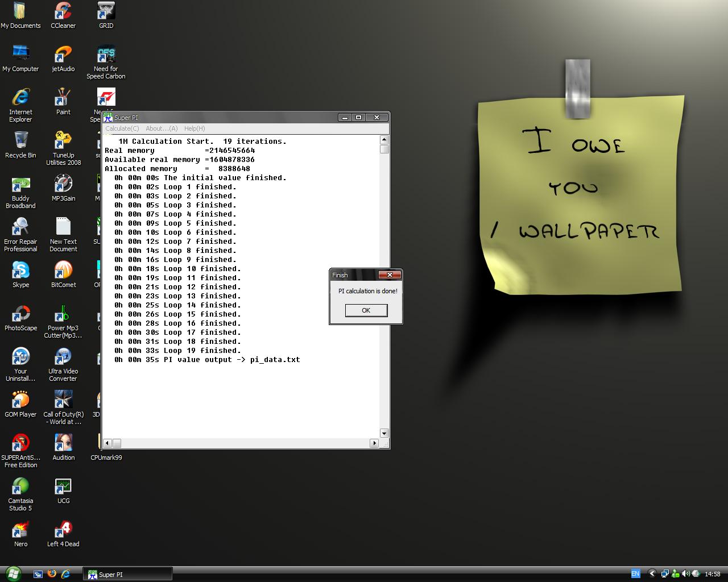Click the Super PI title bar icon

point(107,117)
